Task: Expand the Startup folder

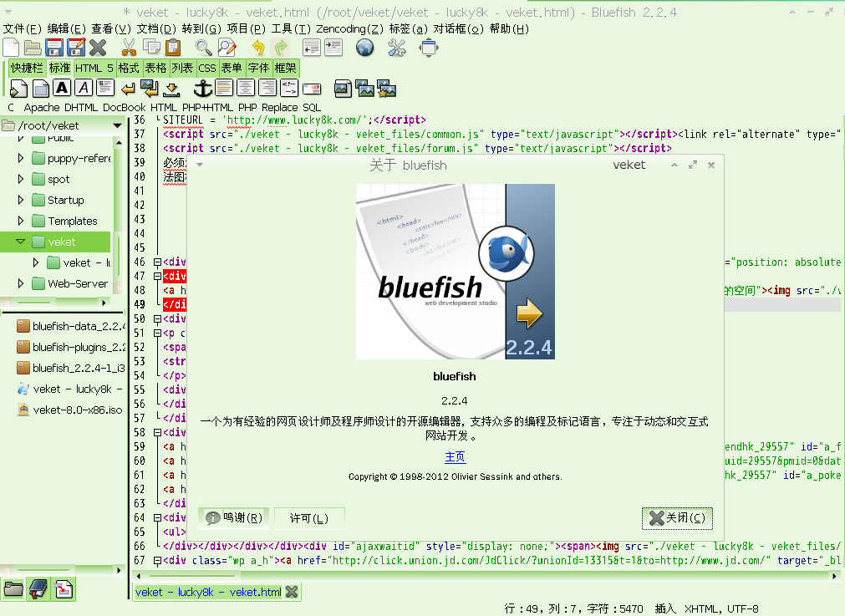Action: coord(21,200)
